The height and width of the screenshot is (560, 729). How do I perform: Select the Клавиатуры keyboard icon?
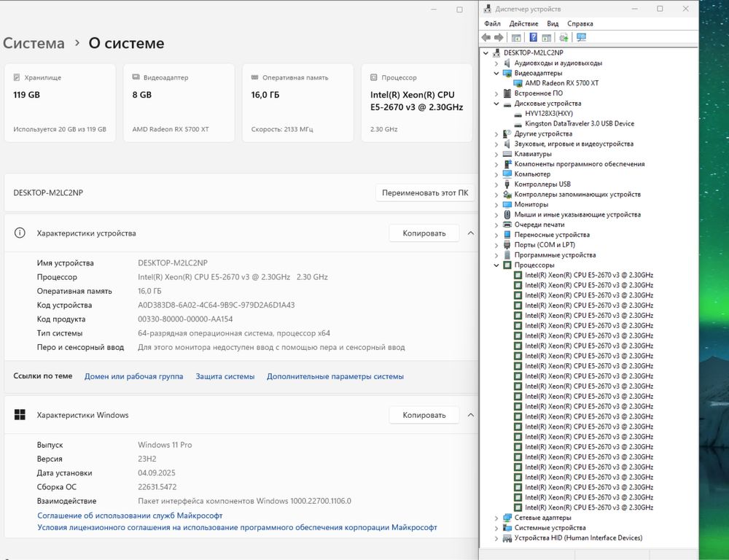(507, 154)
